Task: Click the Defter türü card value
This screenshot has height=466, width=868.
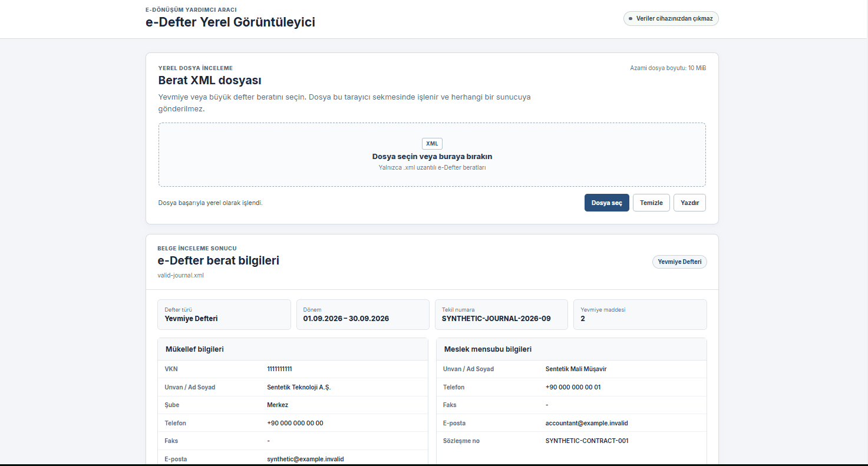Action: pyautogui.click(x=191, y=319)
